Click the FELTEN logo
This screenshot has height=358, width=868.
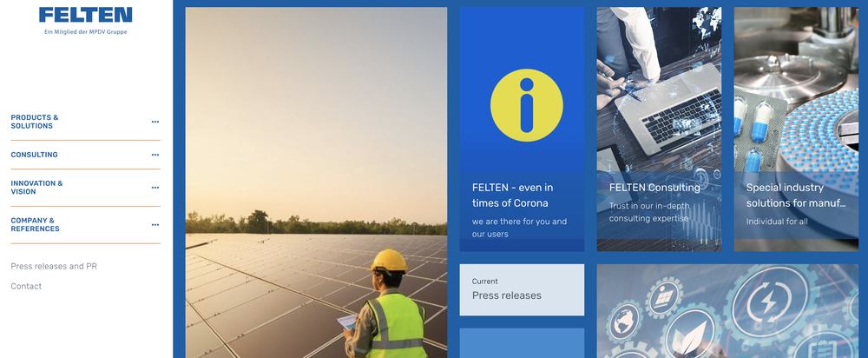pyautogui.click(x=85, y=15)
